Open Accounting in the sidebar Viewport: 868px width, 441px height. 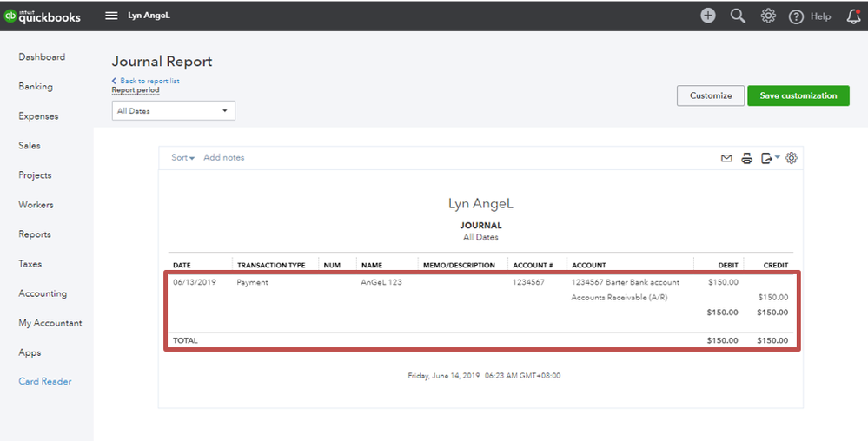[x=43, y=293]
